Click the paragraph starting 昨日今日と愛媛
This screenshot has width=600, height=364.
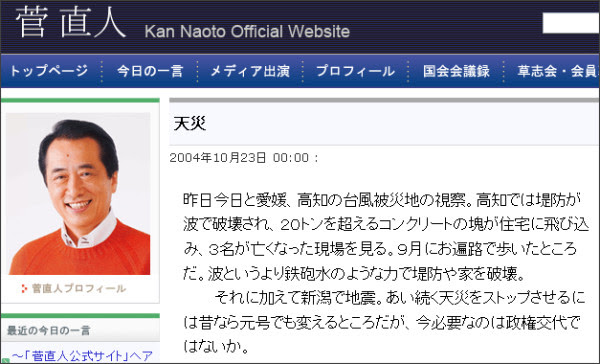[386, 237]
